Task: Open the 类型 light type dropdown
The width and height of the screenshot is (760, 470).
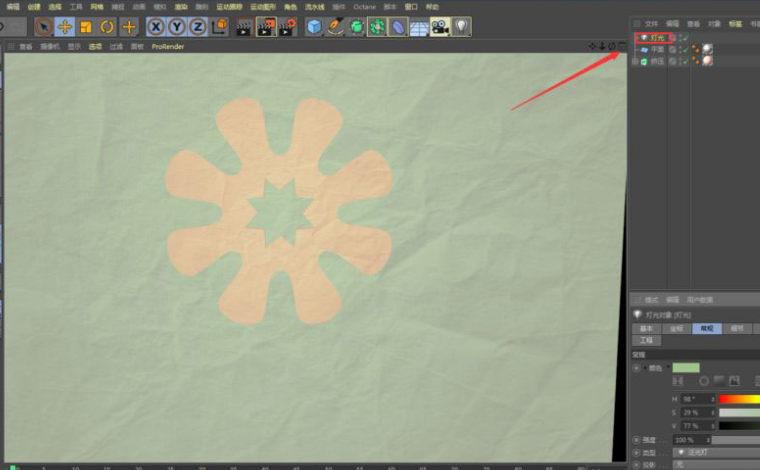Action: pyautogui.click(x=718, y=452)
